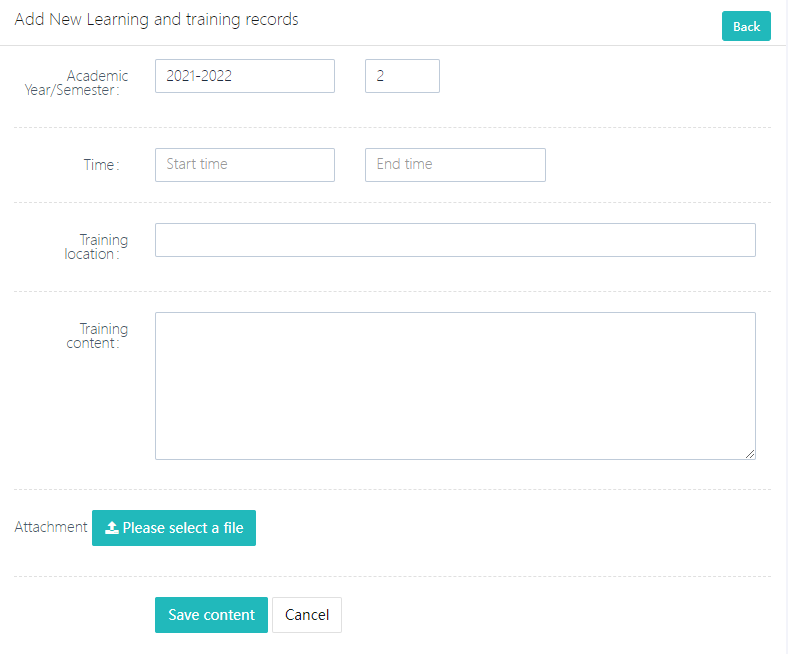Click the Academic Year/Semester label
Image resolution: width=788 pixels, height=654 pixels.
(76, 83)
